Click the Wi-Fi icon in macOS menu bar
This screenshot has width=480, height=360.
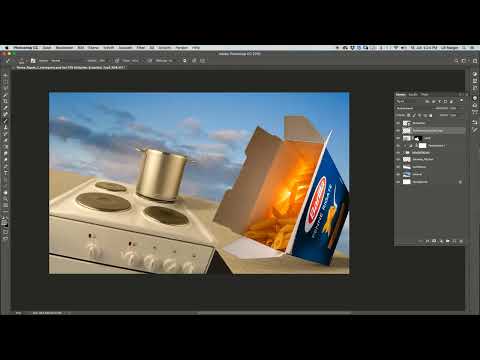[x=396, y=48]
